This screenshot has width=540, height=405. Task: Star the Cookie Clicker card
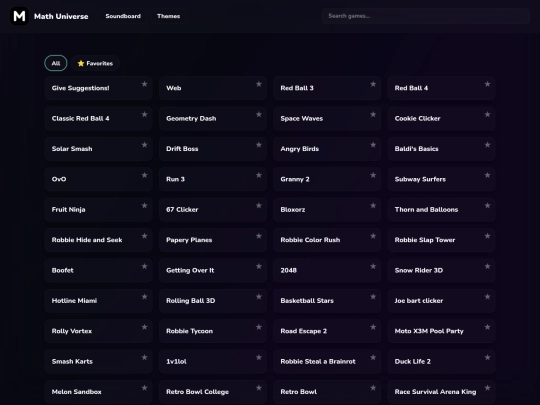pyautogui.click(x=487, y=114)
